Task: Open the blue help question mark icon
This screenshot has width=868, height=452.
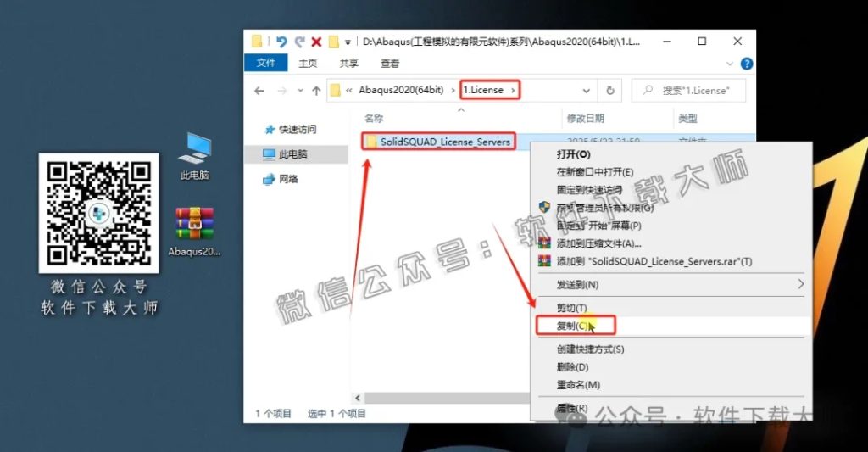Action: [x=746, y=64]
